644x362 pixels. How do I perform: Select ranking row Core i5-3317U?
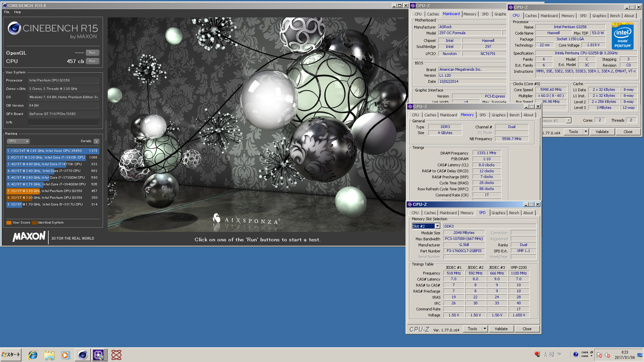point(53,204)
